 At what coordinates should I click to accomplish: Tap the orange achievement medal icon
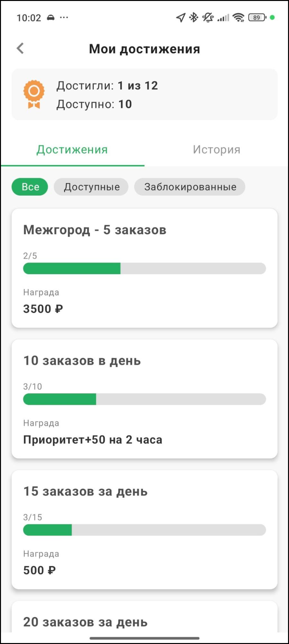click(x=34, y=94)
